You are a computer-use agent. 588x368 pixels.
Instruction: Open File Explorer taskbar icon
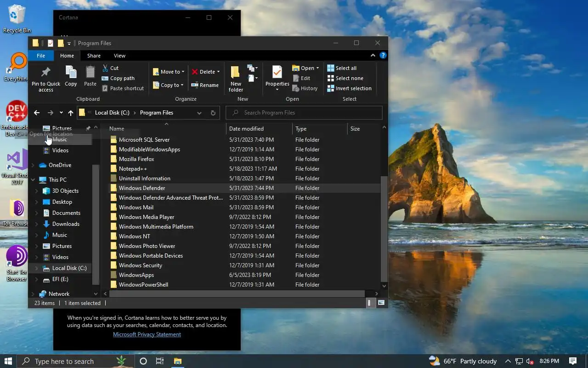[178, 361]
